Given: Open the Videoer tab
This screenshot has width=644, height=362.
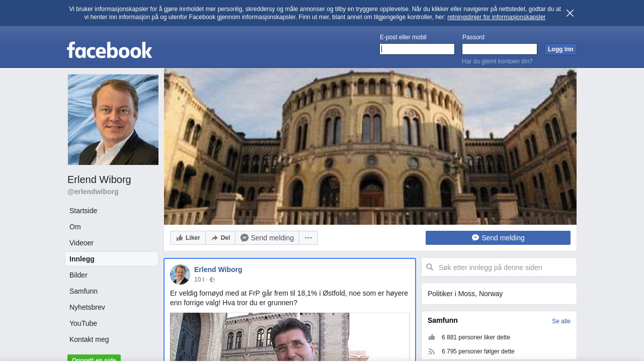Looking at the screenshot, I should click(112, 243).
